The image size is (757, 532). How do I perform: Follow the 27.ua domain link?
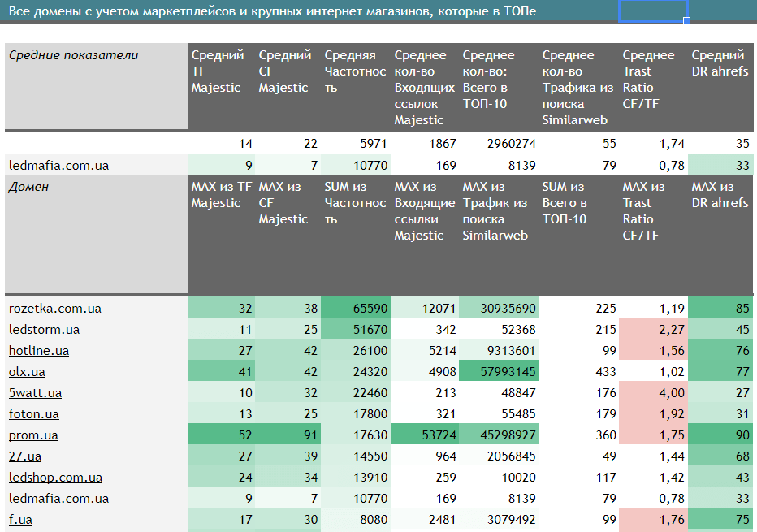(x=24, y=456)
